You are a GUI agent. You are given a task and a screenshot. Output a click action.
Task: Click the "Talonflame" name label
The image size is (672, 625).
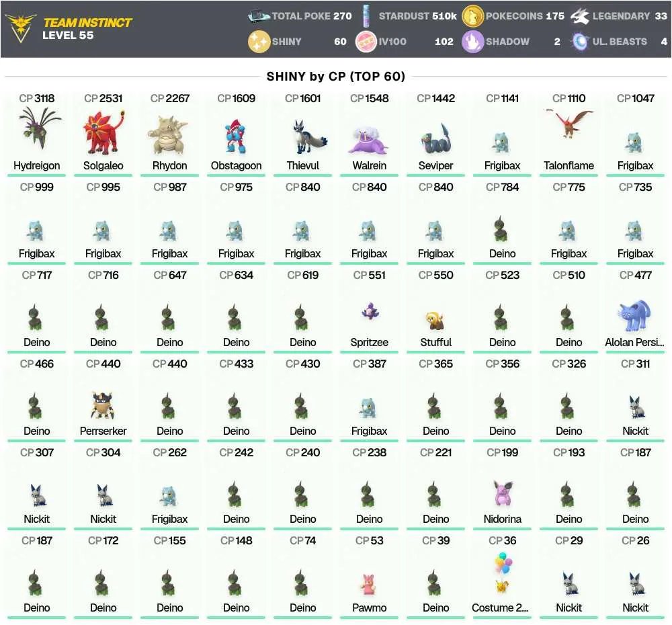[569, 165]
